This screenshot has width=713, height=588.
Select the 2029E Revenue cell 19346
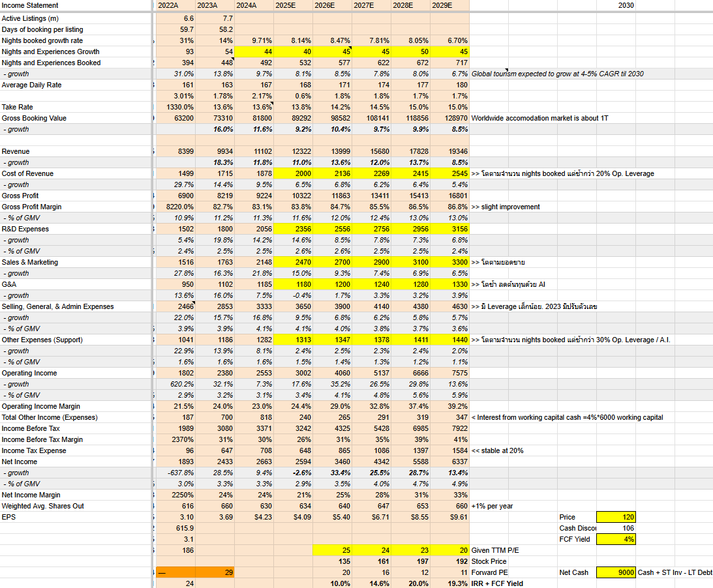point(449,151)
